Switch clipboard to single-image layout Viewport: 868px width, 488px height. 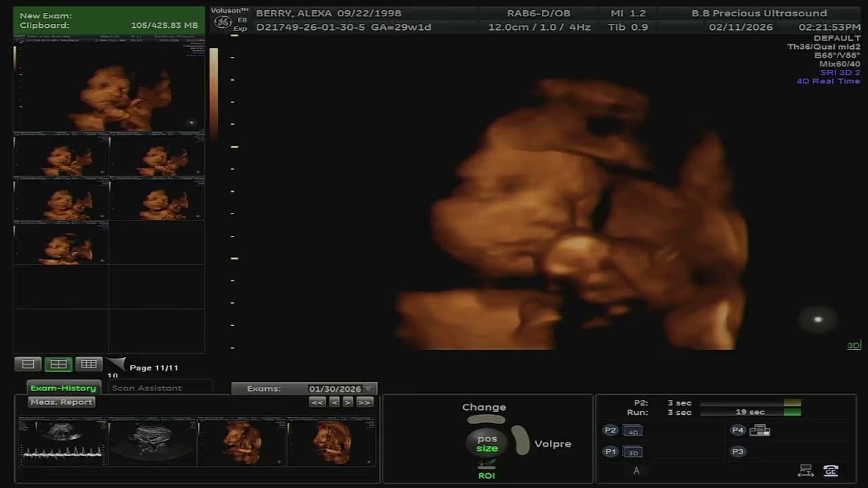tap(28, 364)
